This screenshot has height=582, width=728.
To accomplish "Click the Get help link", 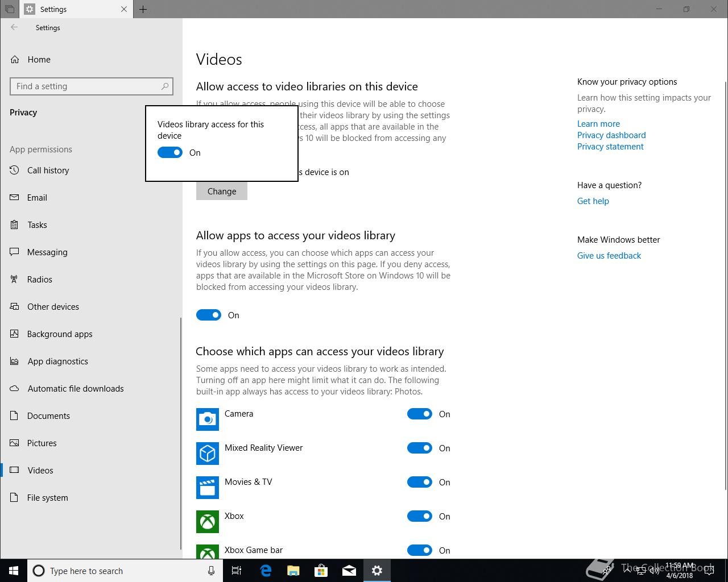I will pos(593,201).
